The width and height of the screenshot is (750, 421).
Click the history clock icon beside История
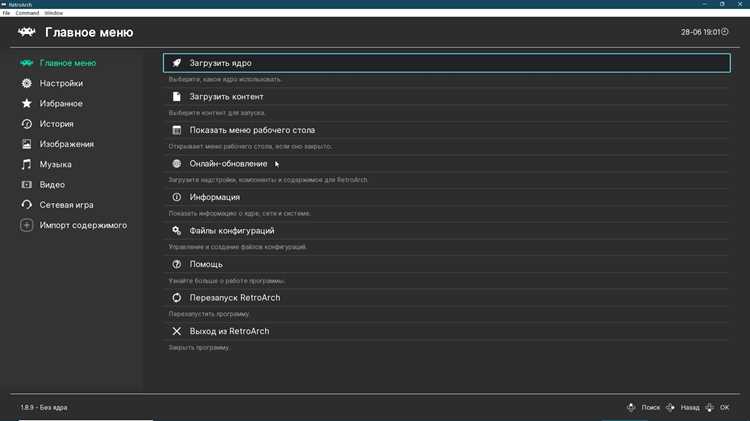point(26,123)
